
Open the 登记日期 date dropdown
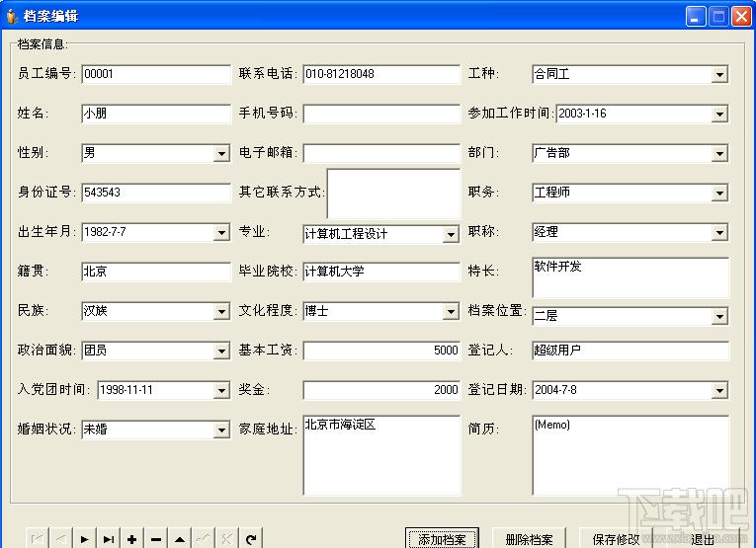pos(719,391)
